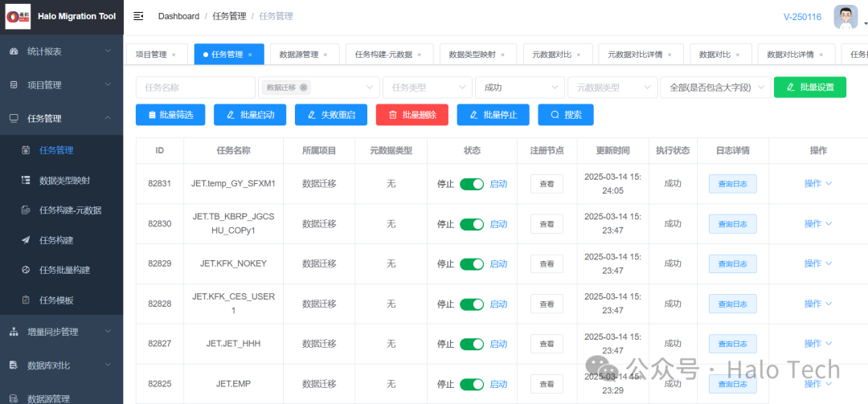This screenshot has height=404, width=868.
Task: Click the V-250116 version label
Action: 803,17
